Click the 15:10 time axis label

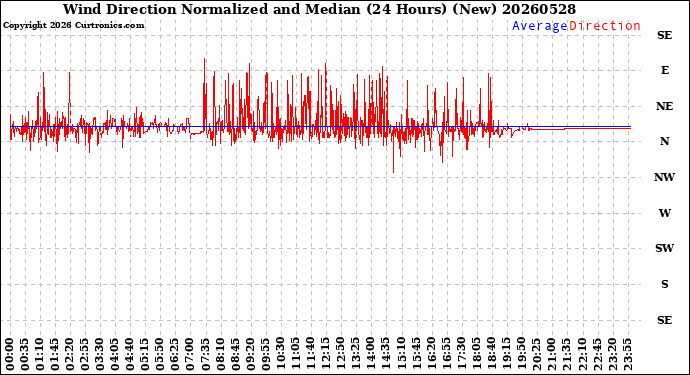click(x=401, y=354)
